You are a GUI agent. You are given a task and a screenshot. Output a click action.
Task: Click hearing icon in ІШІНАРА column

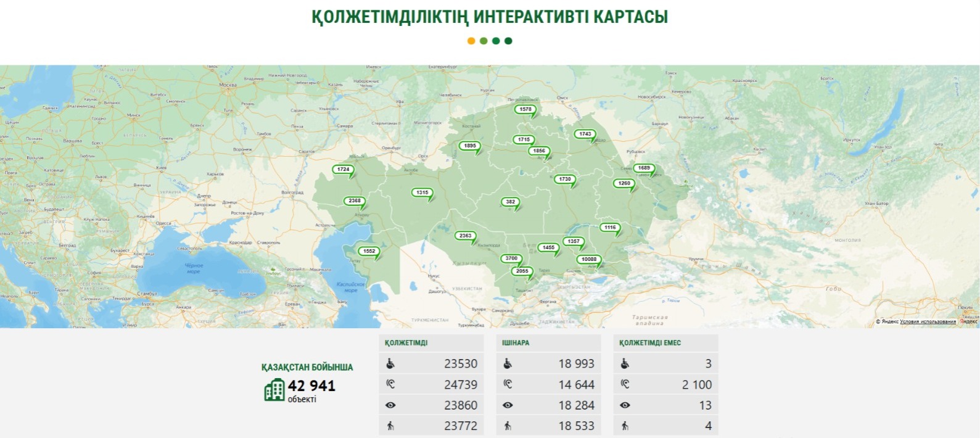(x=508, y=384)
